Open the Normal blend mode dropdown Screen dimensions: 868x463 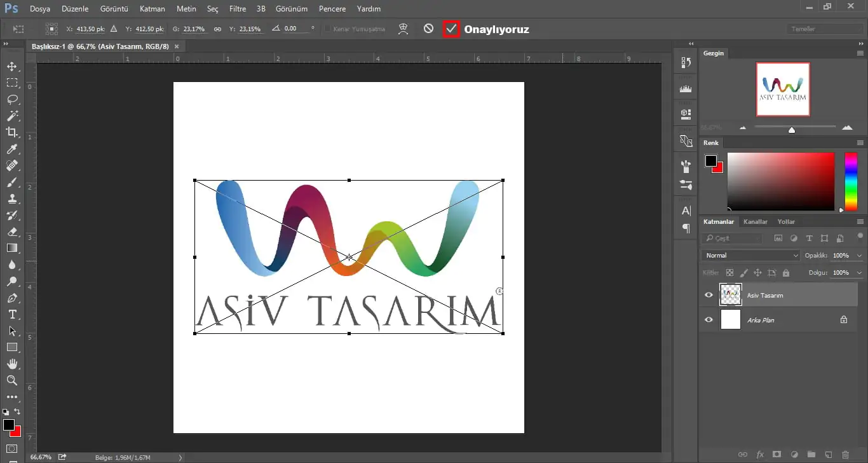pyautogui.click(x=750, y=254)
